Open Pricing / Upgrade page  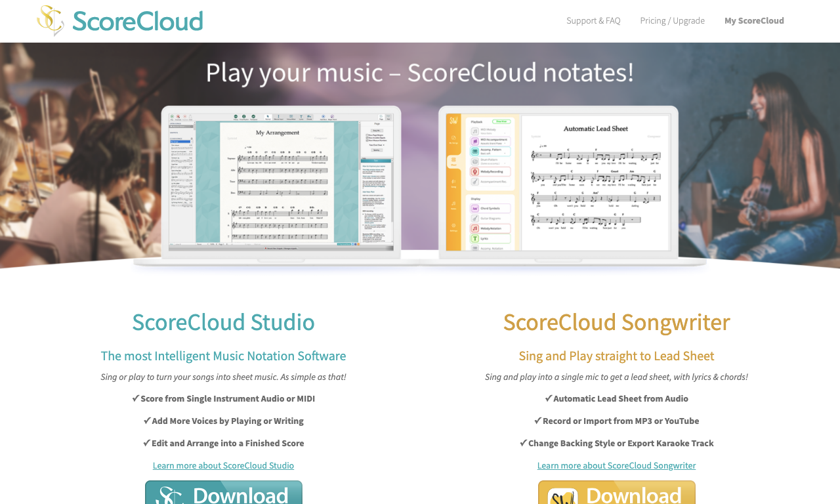click(672, 20)
